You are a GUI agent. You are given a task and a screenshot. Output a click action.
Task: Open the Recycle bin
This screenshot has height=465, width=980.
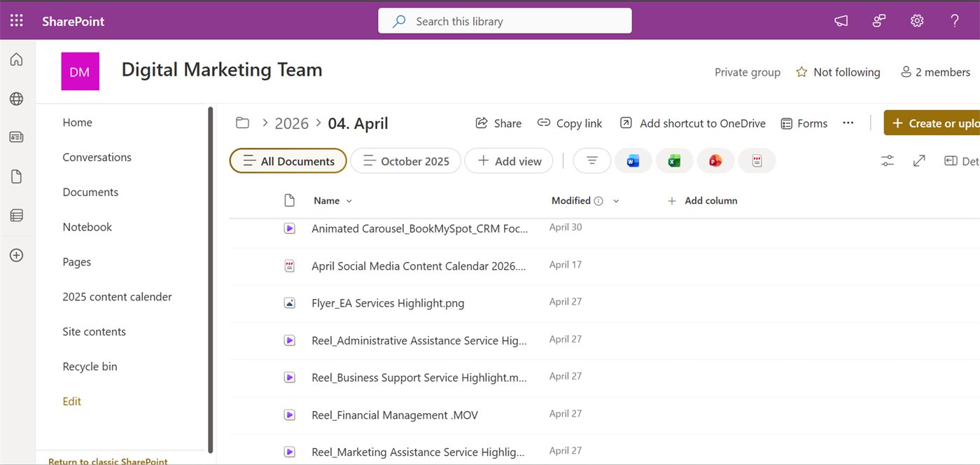coord(90,366)
